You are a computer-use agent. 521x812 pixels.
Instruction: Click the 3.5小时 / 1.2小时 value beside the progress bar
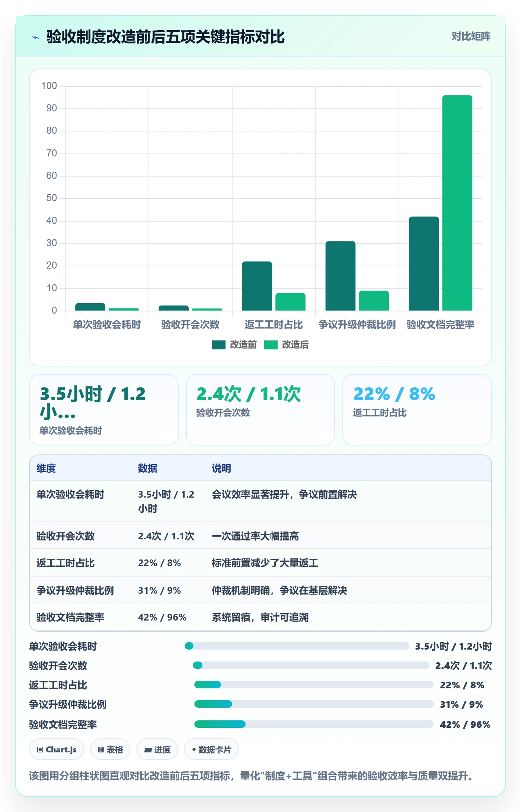coord(453,646)
